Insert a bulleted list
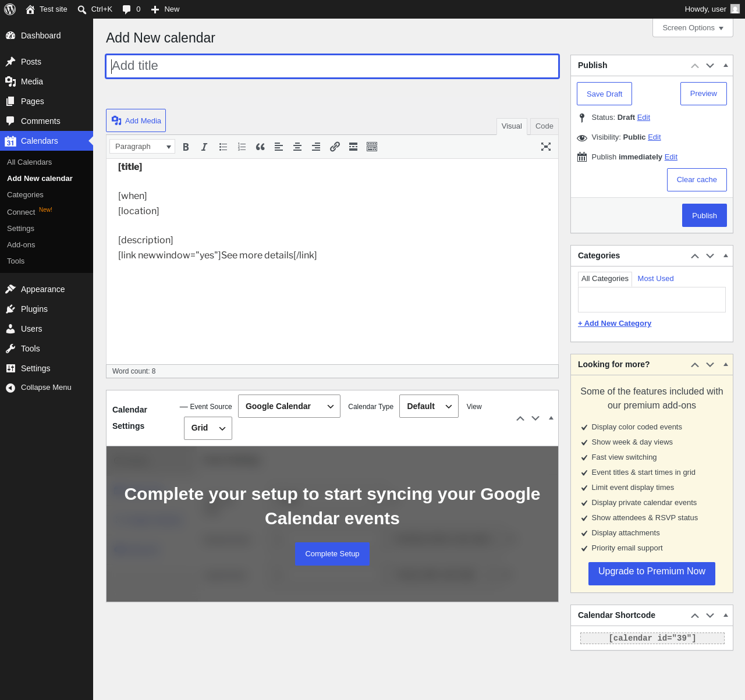This screenshot has height=700, width=745. (223, 147)
